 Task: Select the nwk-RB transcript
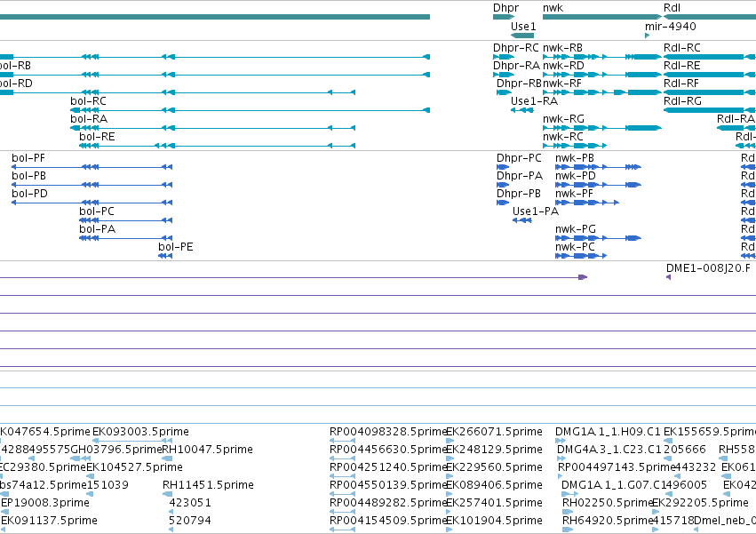pyautogui.click(x=602, y=57)
